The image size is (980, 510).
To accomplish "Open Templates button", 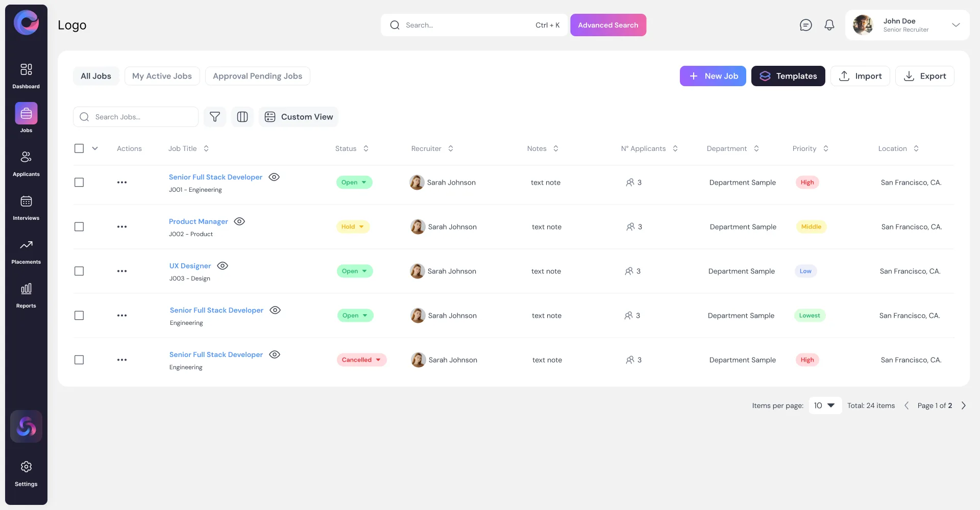I will (788, 76).
